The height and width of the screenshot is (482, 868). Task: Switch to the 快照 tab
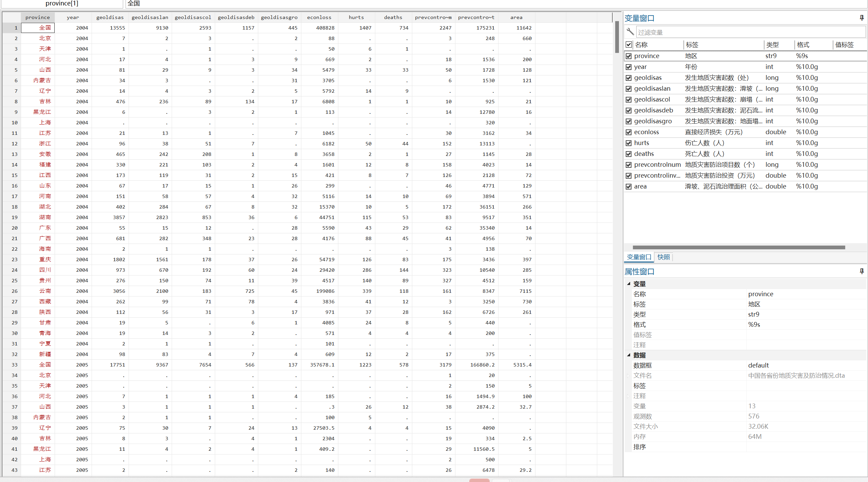point(663,257)
